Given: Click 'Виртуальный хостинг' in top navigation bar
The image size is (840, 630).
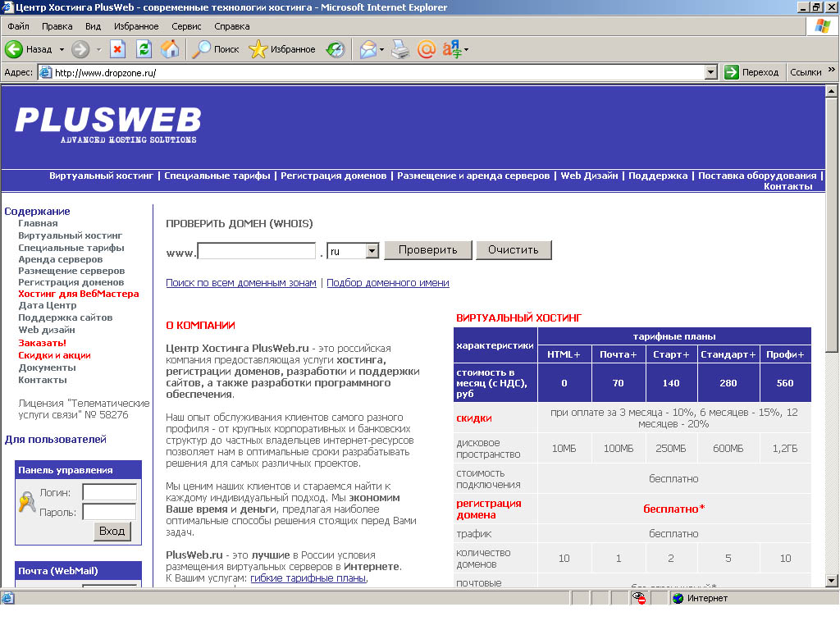Looking at the screenshot, I should pyautogui.click(x=101, y=176).
